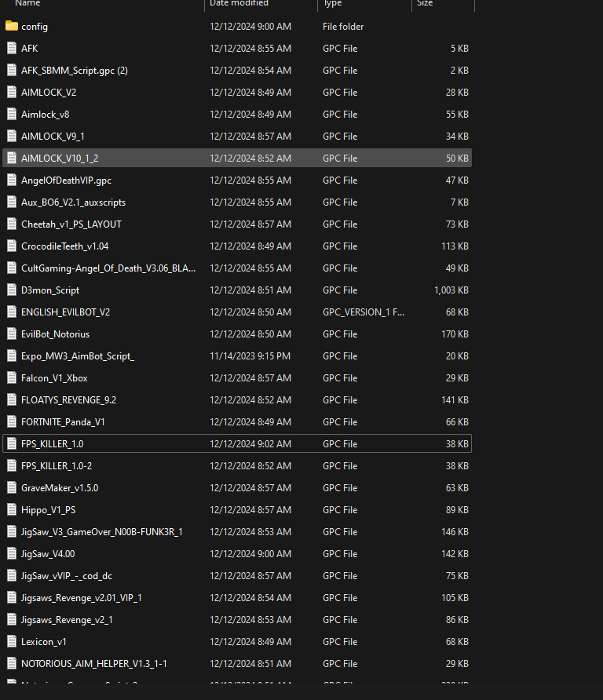Click the Falcon_V1_Xbox file icon
This screenshot has height=700, width=603.
coord(12,378)
